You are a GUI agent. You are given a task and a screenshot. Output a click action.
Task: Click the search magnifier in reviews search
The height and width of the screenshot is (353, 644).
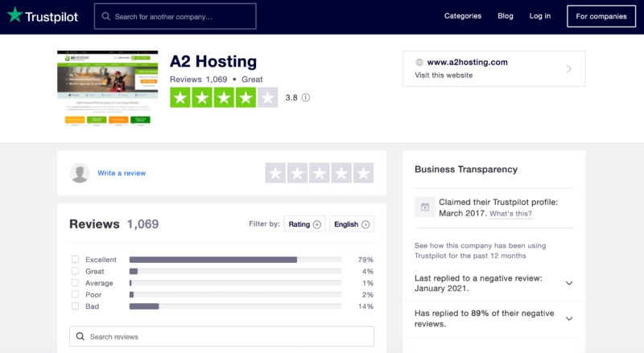point(80,336)
